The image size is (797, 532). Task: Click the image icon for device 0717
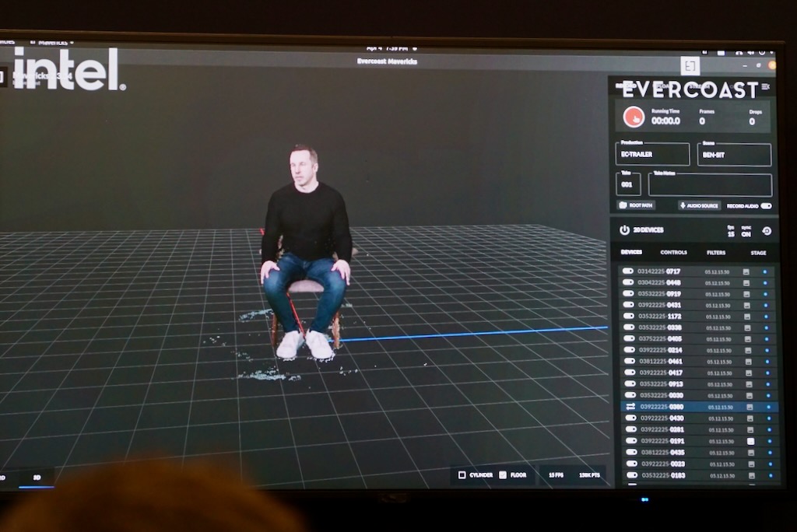(746, 271)
